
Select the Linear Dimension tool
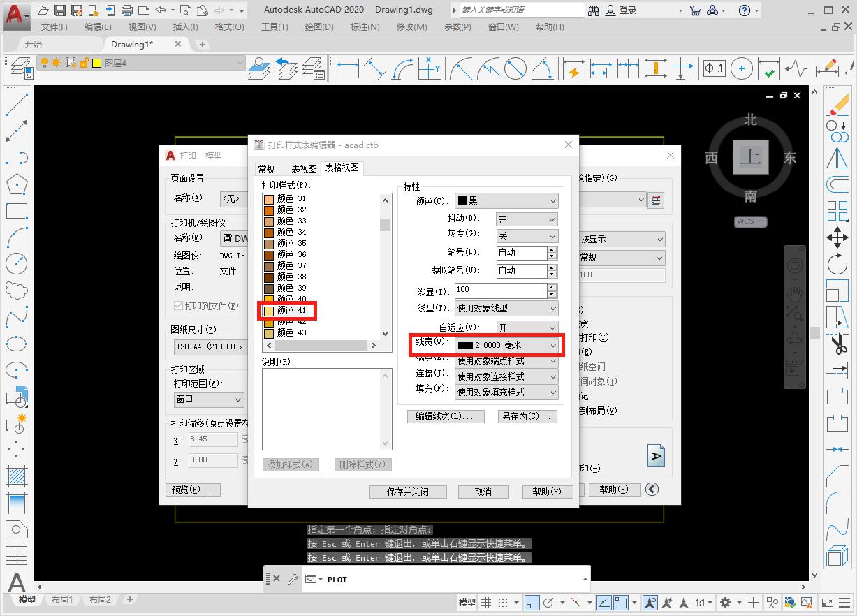coord(346,68)
